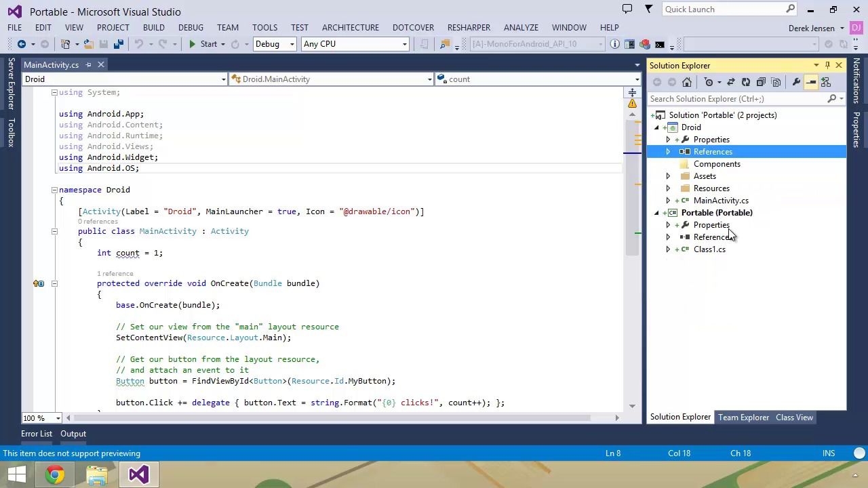Expand Class1.cs node
Image resolution: width=868 pixels, height=488 pixels.
click(668, 249)
